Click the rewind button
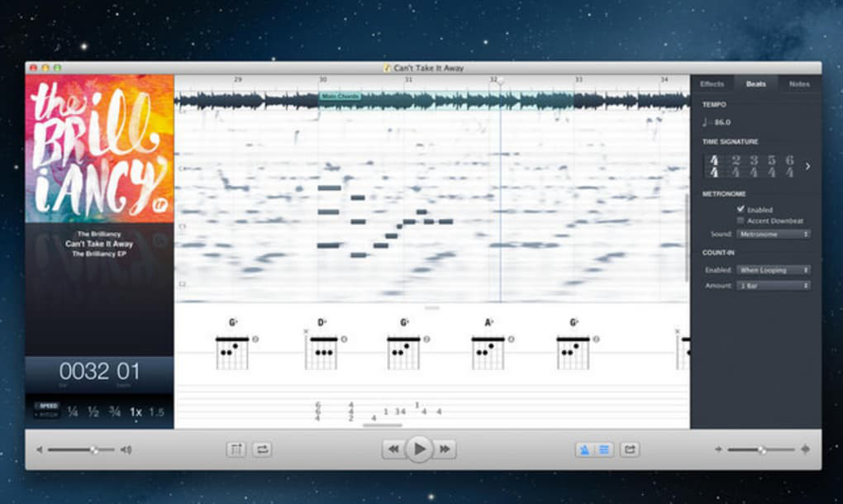843x504 pixels. [393, 449]
